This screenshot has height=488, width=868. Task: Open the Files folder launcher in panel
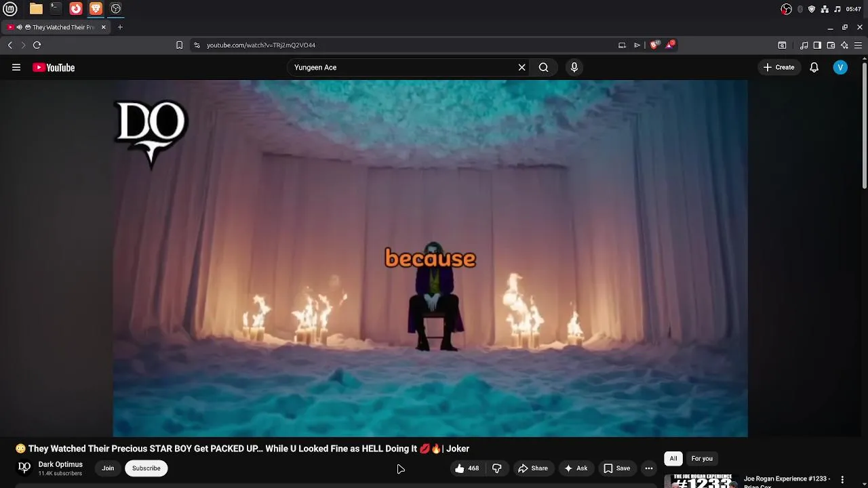[36, 9]
